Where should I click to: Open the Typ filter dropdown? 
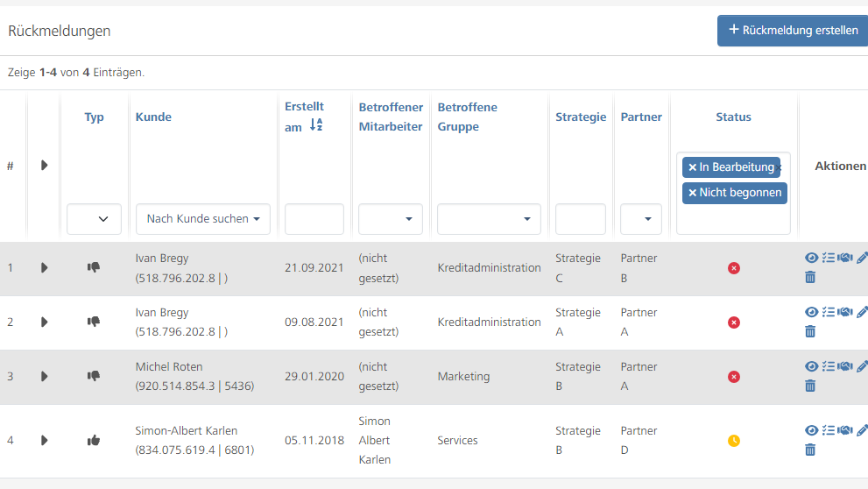pos(94,219)
